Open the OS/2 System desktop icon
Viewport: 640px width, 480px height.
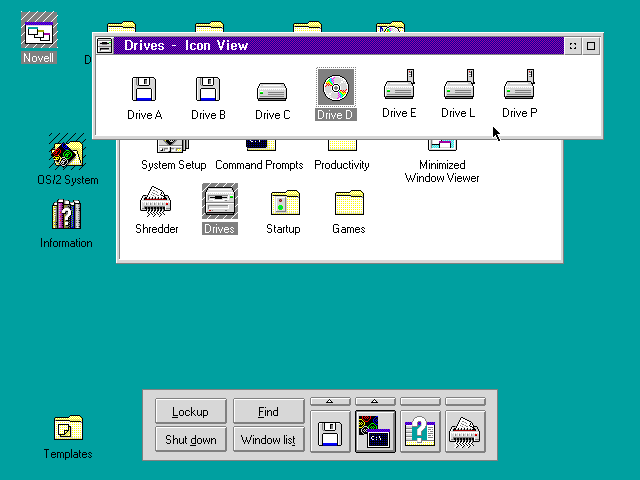[67, 151]
